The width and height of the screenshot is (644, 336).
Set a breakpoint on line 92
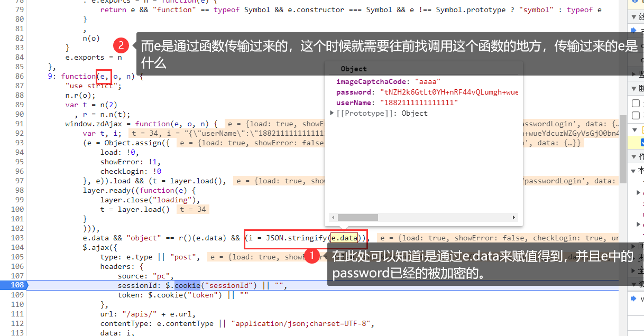coord(19,133)
